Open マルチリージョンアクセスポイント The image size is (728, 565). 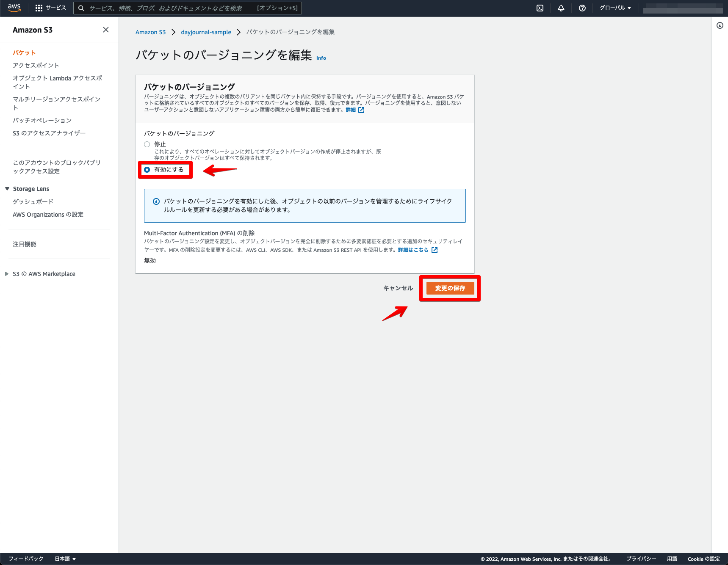[56, 103]
